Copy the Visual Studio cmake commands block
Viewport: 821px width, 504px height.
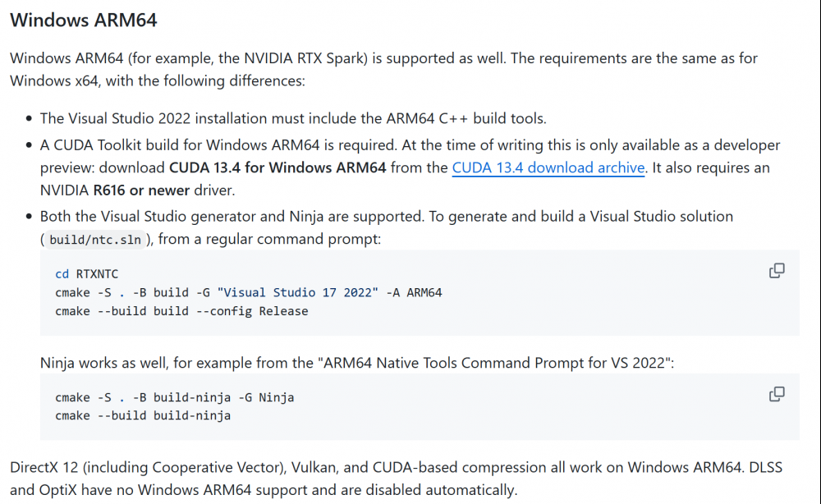[x=777, y=271]
